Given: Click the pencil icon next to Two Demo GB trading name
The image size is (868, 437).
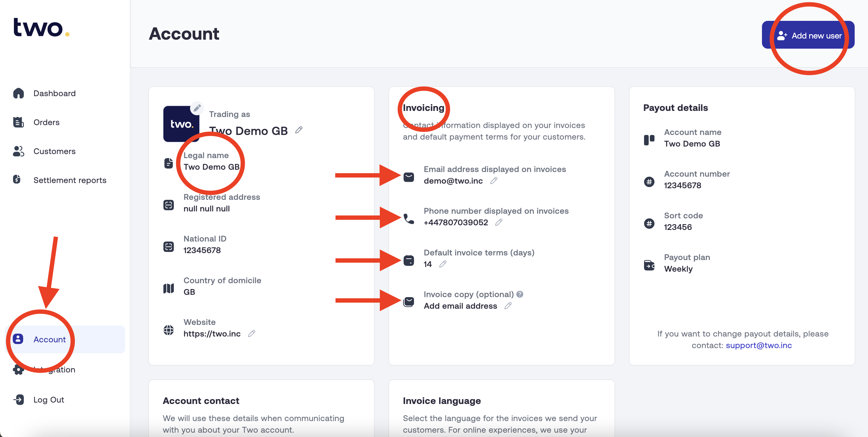Looking at the screenshot, I should 299,130.
